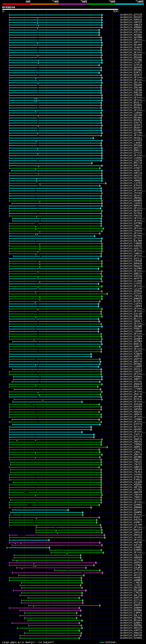The width and height of the screenshot is (146, 644).
Task: Open hit UniRef100_Q7XY29
Action: [x=131, y=15]
